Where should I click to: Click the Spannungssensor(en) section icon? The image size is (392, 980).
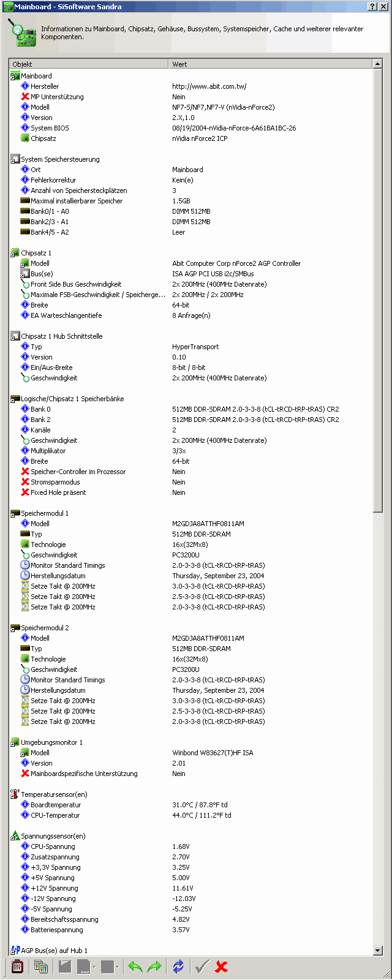click(x=15, y=836)
